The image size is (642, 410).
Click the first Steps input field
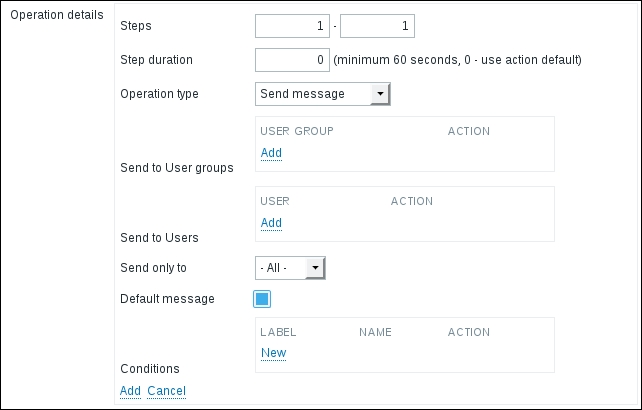(292, 26)
